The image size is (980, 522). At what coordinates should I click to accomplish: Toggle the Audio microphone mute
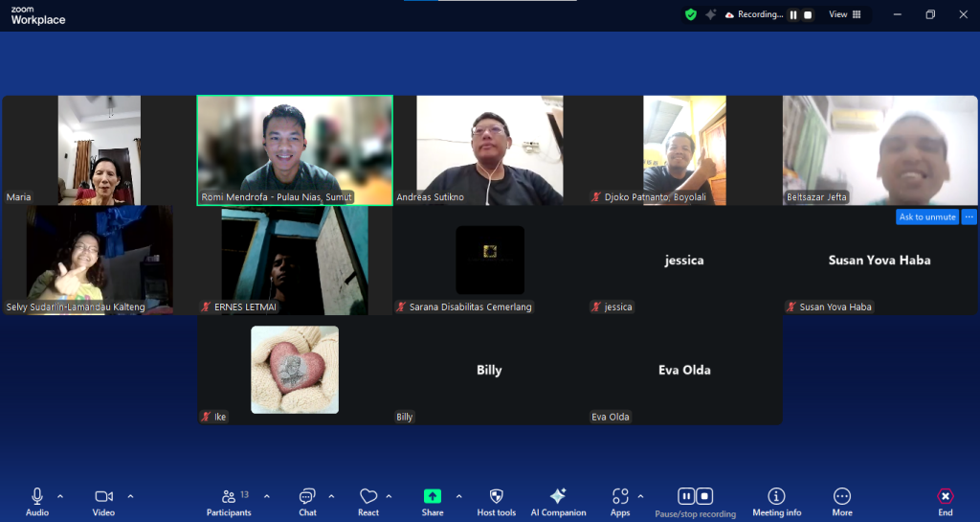pos(37,502)
